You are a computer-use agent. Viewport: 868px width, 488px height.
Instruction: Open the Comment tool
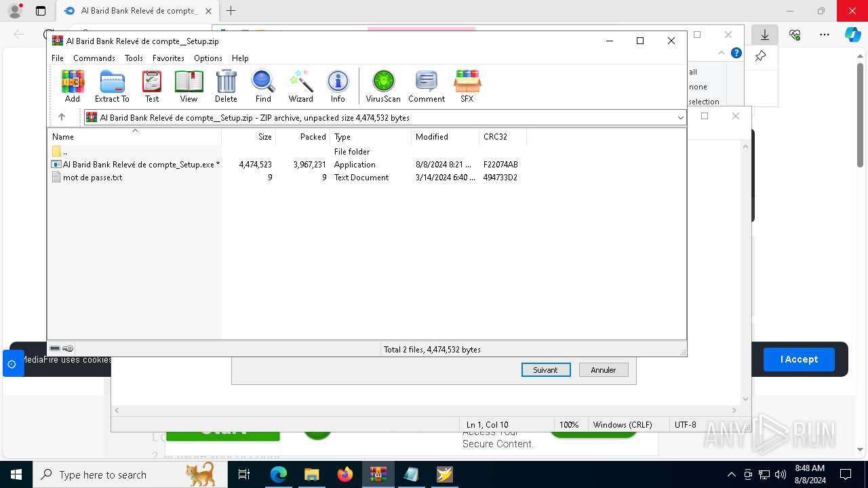tap(427, 85)
